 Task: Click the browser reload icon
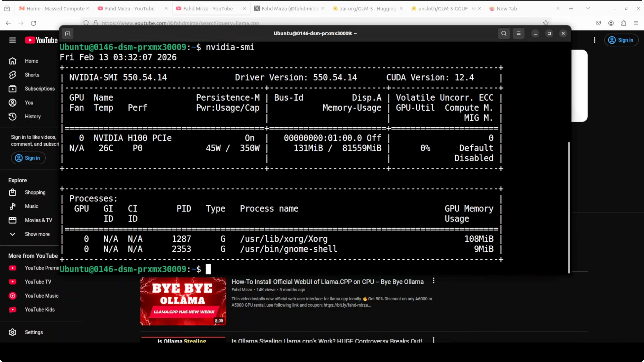click(x=33, y=23)
